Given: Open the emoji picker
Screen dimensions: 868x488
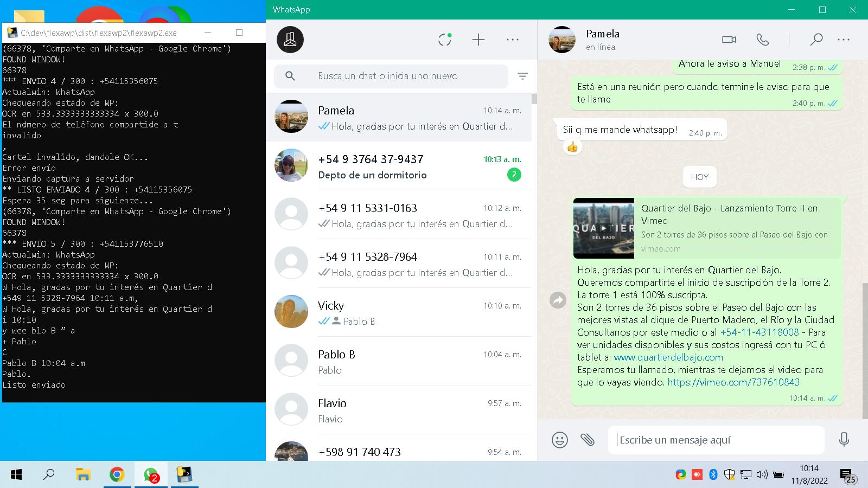Looking at the screenshot, I should coord(559,440).
